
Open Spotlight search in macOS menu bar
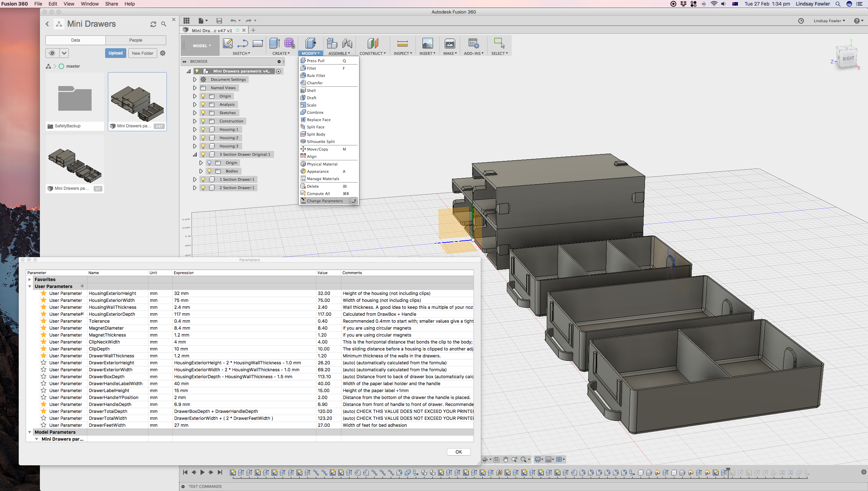click(x=838, y=4)
